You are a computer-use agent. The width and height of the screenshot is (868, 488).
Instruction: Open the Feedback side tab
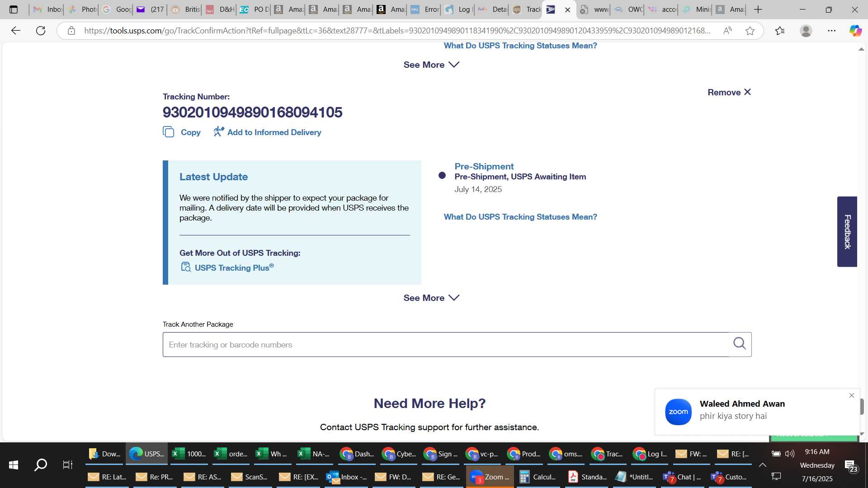click(847, 232)
